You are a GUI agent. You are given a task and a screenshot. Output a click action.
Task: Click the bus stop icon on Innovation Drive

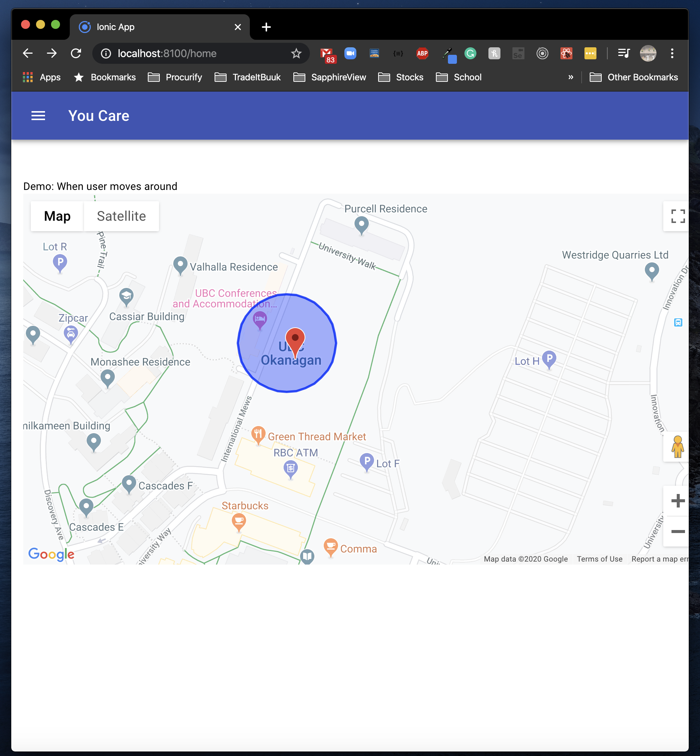coord(678,322)
